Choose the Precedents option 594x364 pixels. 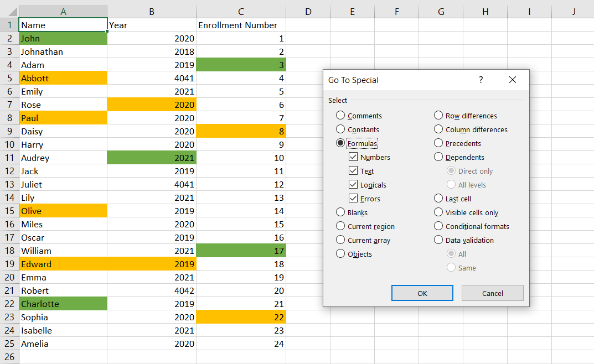click(457, 143)
